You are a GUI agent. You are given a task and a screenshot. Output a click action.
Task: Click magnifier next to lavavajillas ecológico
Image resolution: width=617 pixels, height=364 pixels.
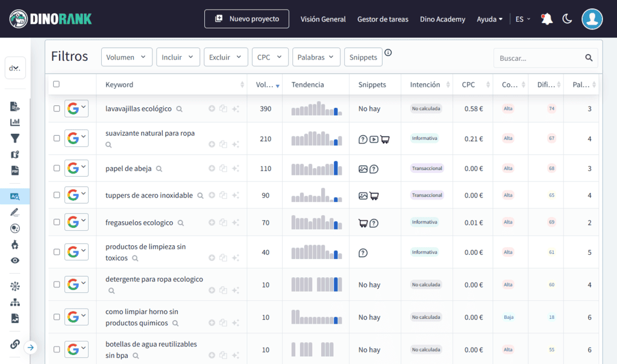[179, 109]
